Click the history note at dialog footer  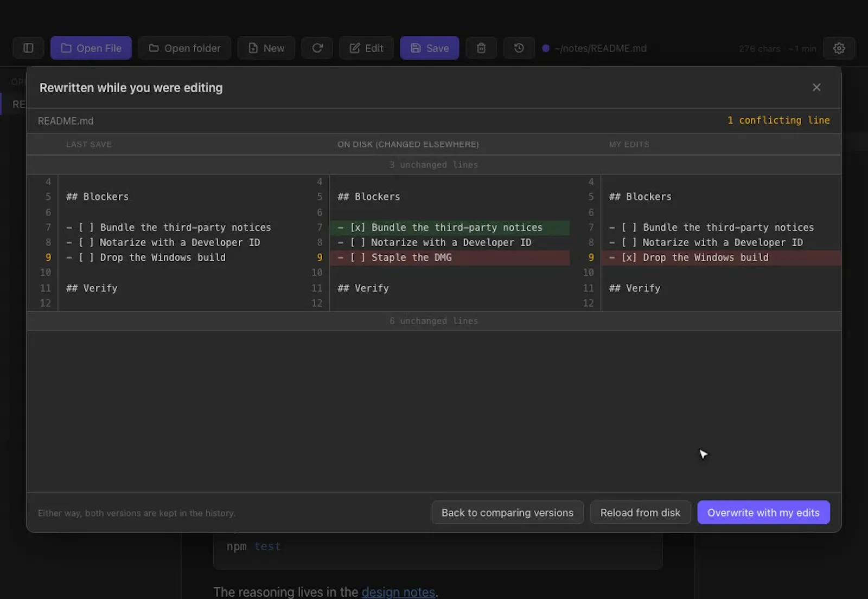tap(137, 513)
